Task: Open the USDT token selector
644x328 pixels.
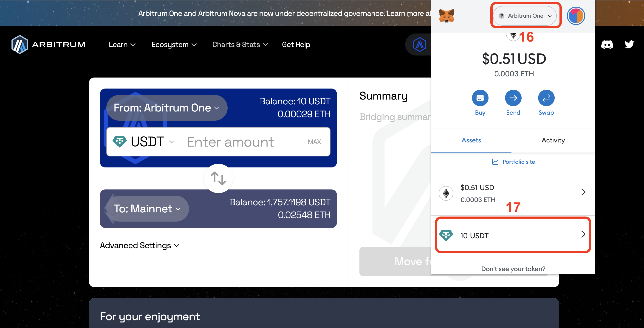Action: [x=144, y=142]
